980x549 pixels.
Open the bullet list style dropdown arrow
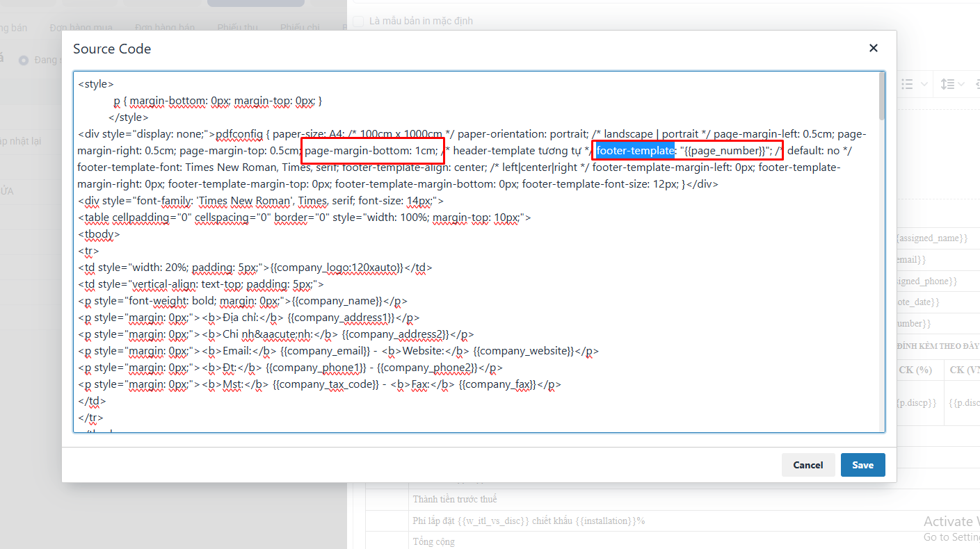coord(924,84)
